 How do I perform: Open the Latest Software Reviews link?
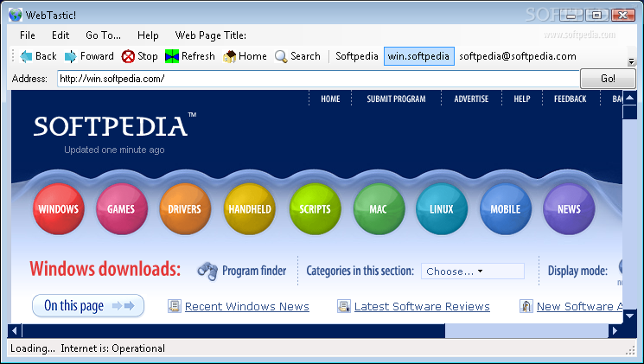click(x=422, y=306)
